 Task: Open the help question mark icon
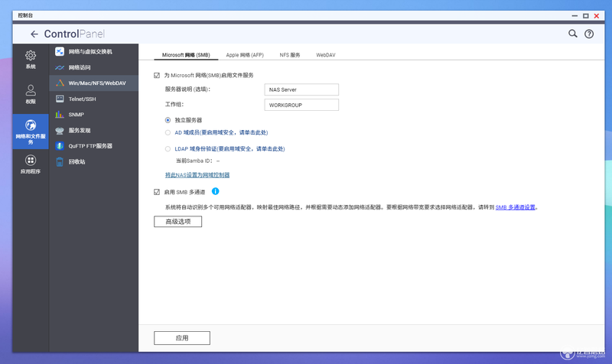tap(589, 34)
